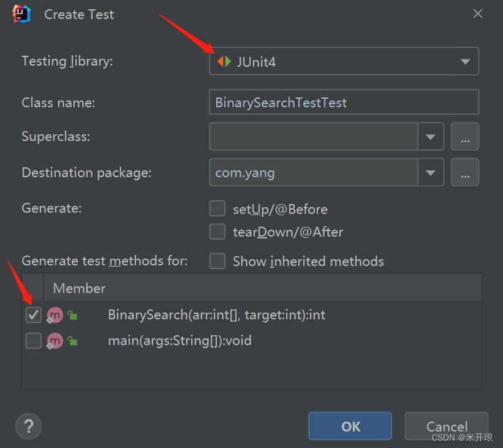Uncheck the BinarySearch method checkbox
Image resolution: width=503 pixels, height=448 pixels.
tap(33, 315)
